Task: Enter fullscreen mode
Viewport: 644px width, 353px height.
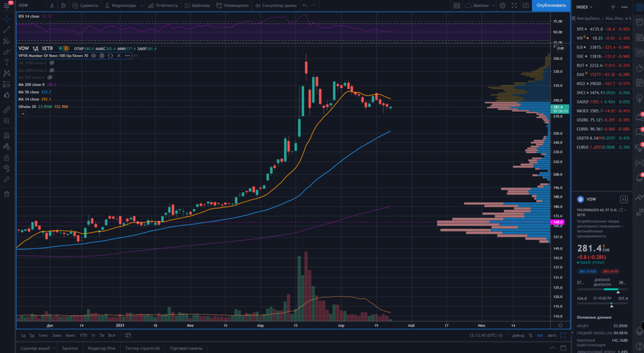Action: (514, 5)
